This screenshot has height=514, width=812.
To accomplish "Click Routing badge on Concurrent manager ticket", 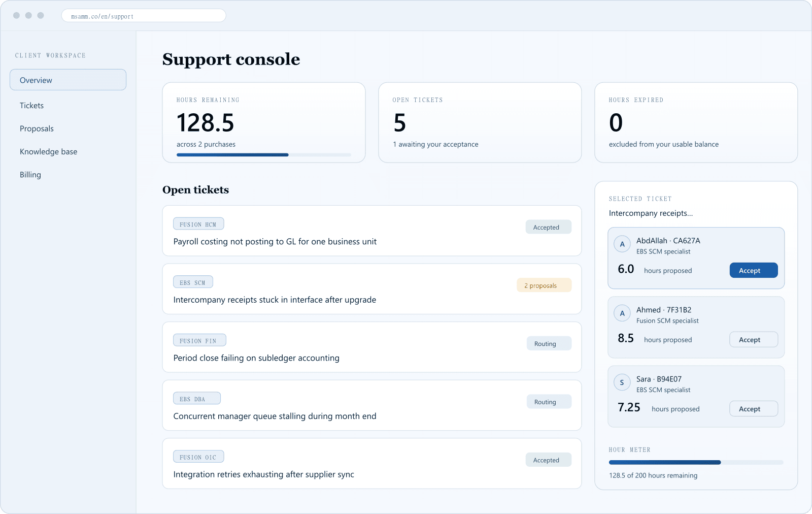I will (549, 402).
